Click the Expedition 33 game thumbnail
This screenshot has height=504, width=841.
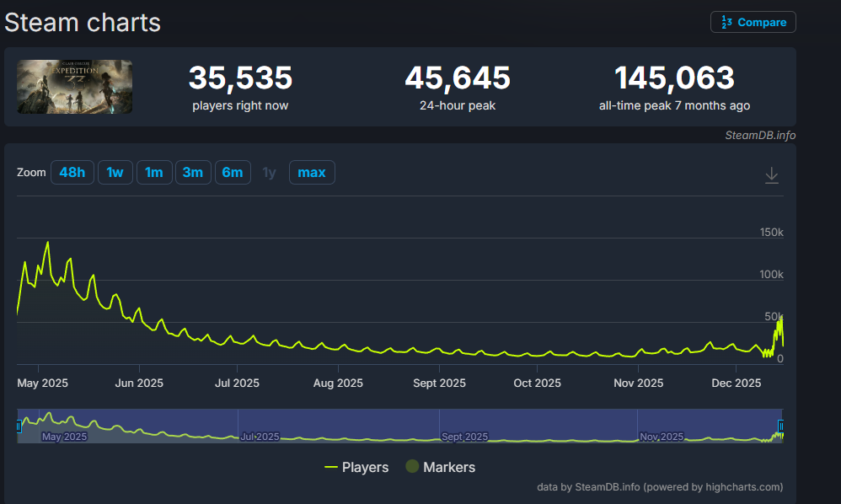tap(74, 86)
